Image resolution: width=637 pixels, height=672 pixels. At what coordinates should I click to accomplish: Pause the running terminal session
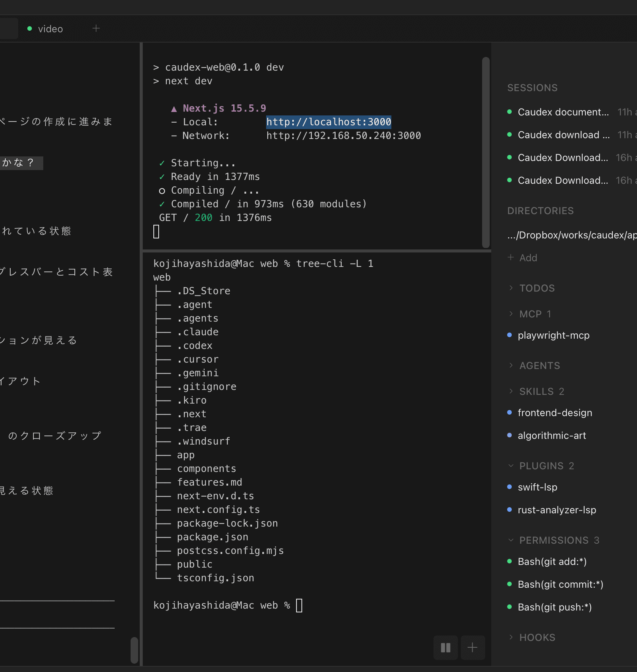pyautogui.click(x=445, y=648)
